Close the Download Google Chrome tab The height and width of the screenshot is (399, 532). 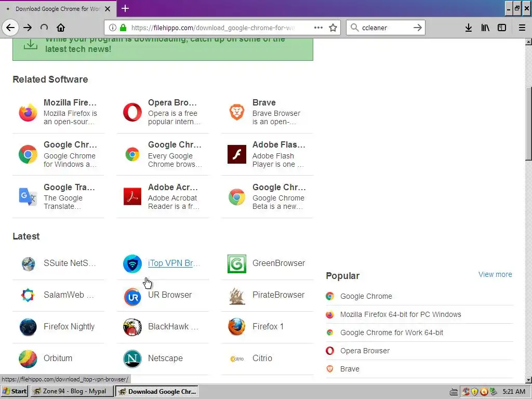108,9
